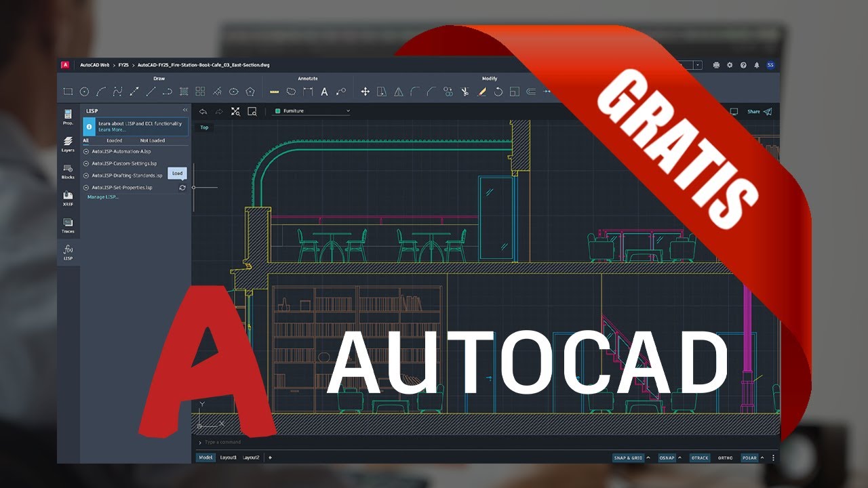Click the Undo arrow
The height and width of the screenshot is (488, 868).
coord(202,111)
